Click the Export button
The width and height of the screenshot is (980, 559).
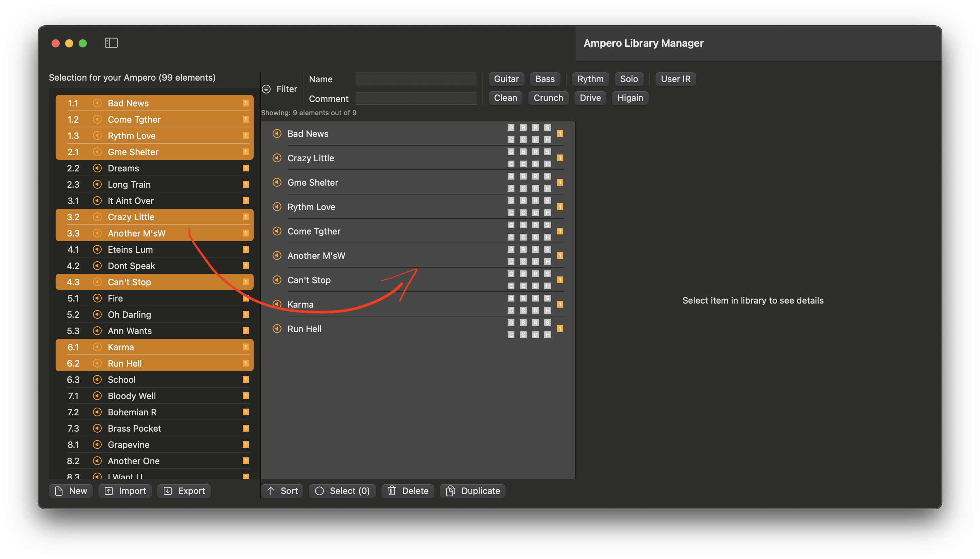tap(184, 491)
